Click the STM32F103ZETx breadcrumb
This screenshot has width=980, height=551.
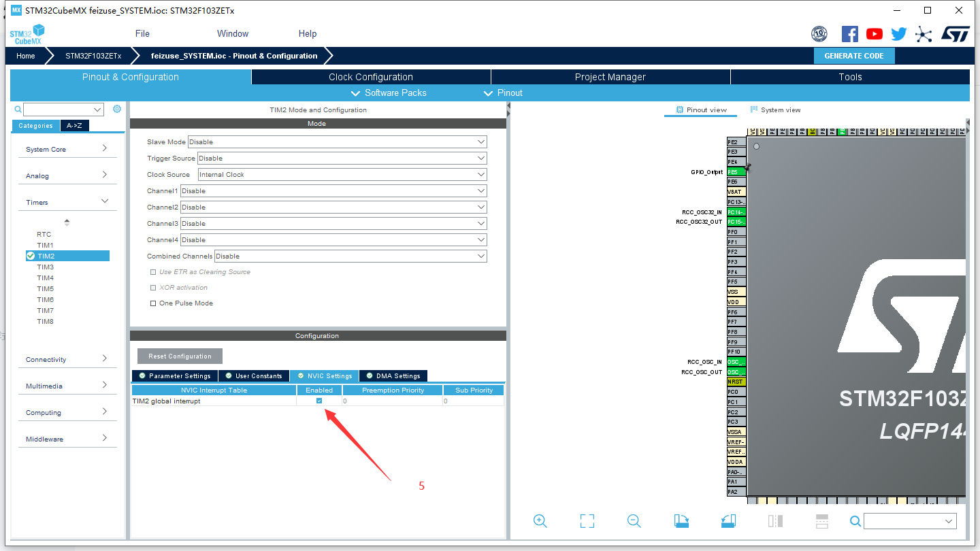click(93, 56)
